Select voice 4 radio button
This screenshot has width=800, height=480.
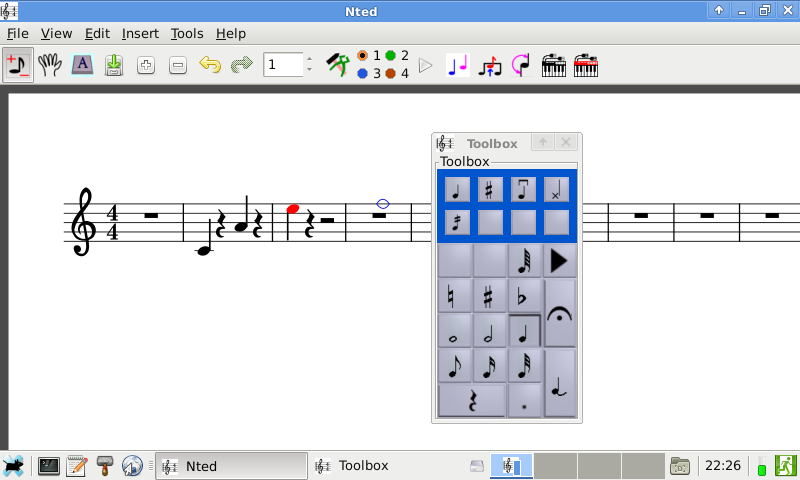click(x=391, y=74)
